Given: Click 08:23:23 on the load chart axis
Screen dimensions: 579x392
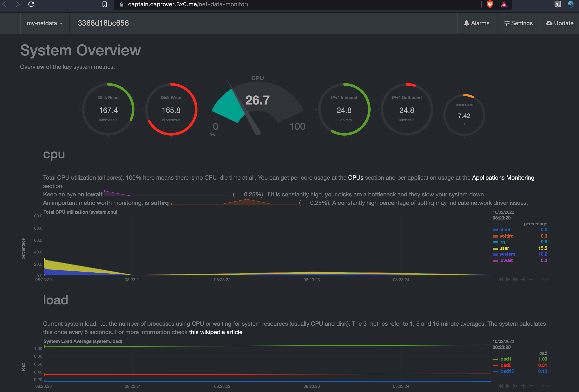Looking at the screenshot, I should click(x=311, y=386).
